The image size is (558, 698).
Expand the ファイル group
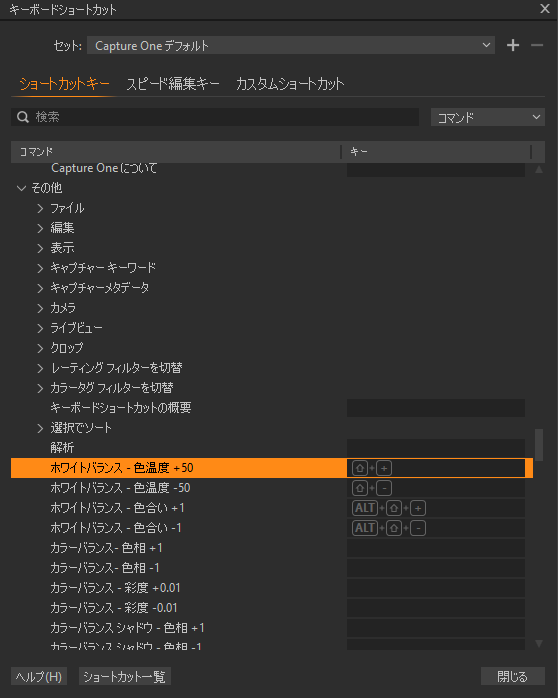40,208
